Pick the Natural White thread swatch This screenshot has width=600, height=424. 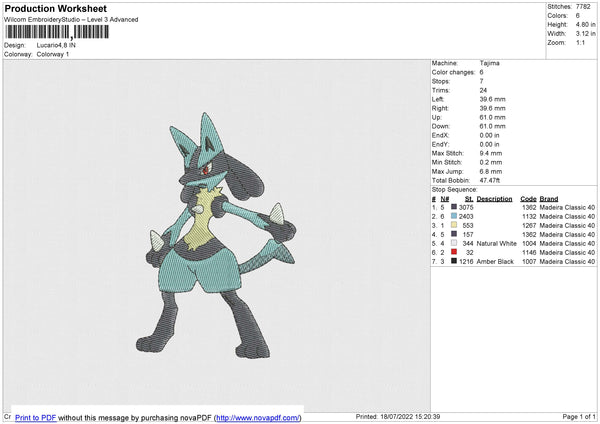click(454, 243)
